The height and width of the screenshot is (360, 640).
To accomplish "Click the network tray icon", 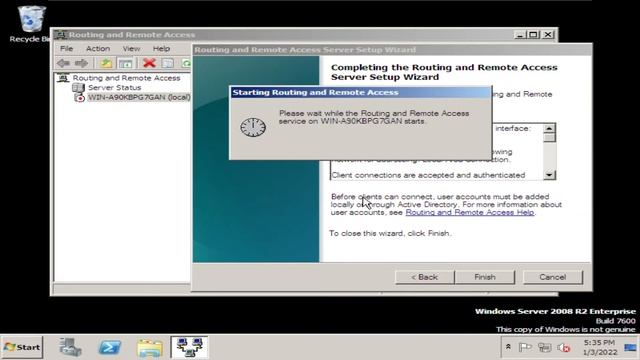I will 544,347.
